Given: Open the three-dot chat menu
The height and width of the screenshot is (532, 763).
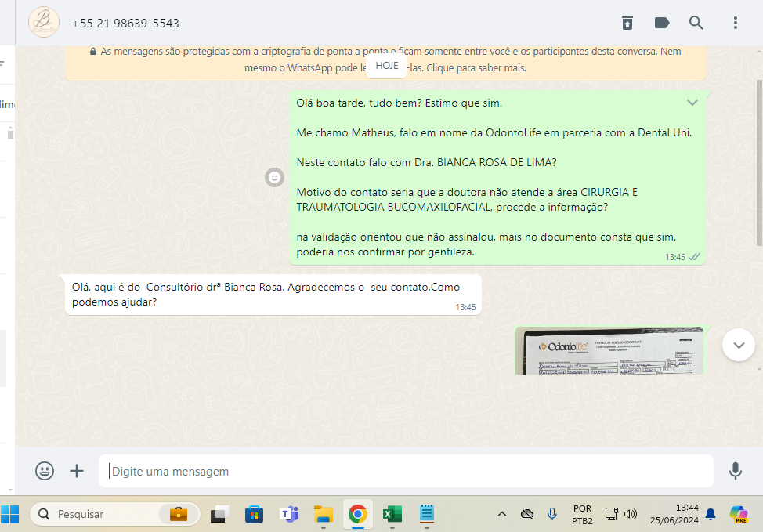Looking at the screenshot, I should (736, 23).
